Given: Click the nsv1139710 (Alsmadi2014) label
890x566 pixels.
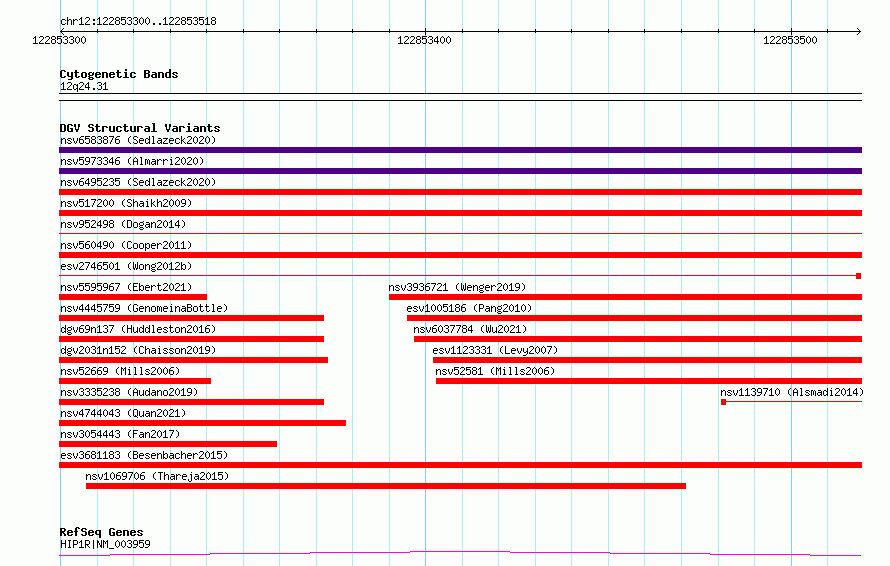Looking at the screenshot, I should pos(792,392).
